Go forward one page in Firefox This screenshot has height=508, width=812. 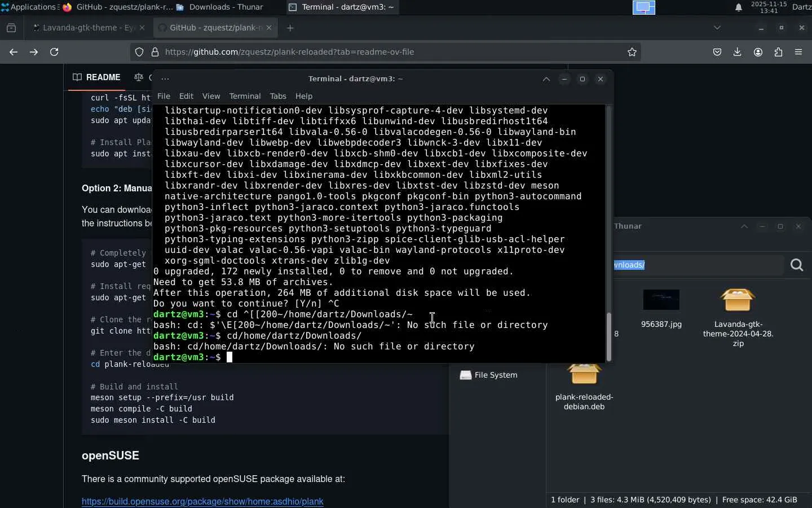34,52
